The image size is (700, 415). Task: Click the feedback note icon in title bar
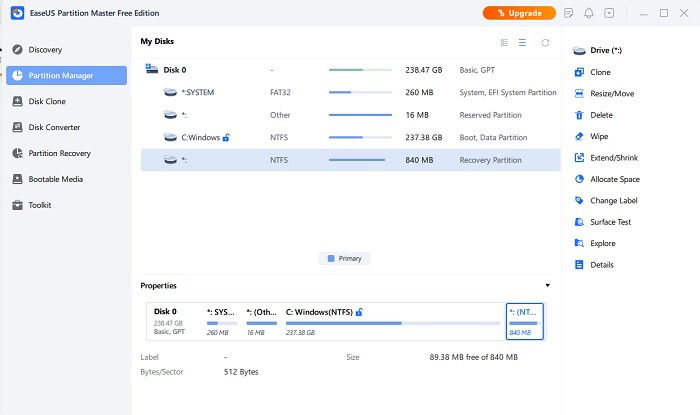[x=568, y=13]
